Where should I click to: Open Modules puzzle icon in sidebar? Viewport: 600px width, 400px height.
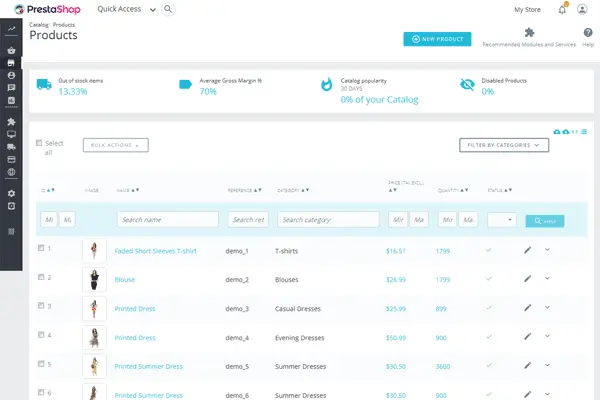[x=11, y=122]
